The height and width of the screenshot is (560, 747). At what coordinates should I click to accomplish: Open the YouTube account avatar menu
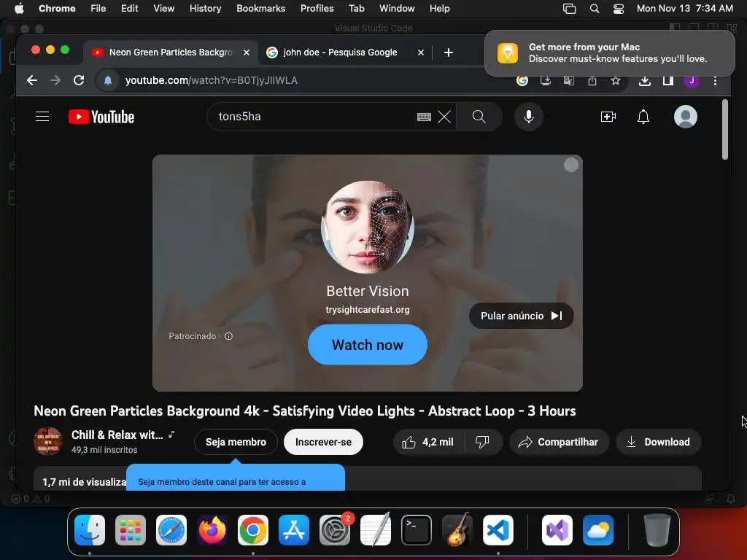click(x=685, y=117)
